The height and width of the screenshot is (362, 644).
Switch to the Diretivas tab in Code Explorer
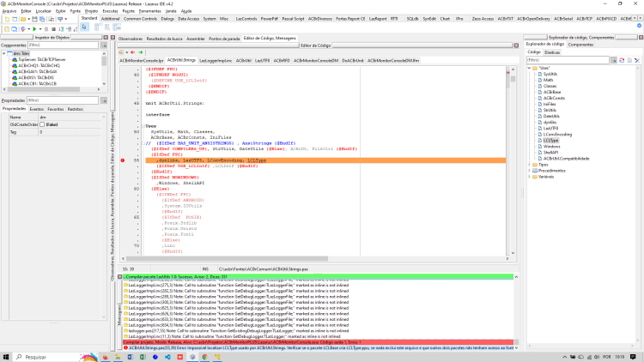(552, 52)
